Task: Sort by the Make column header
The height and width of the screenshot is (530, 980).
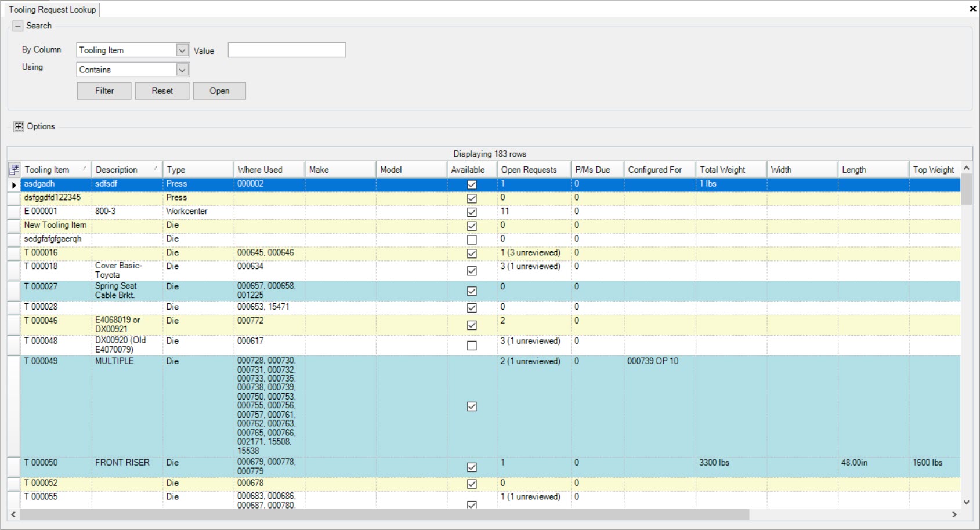Action: (341, 170)
